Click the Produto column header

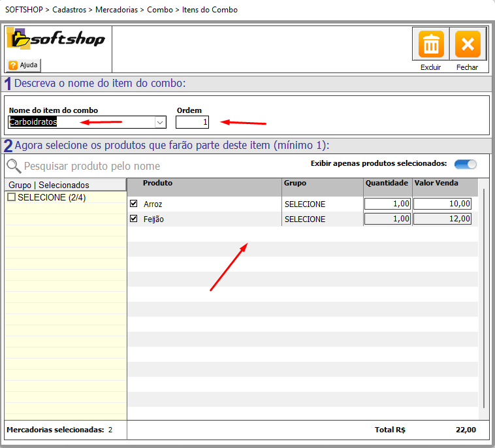157,184
